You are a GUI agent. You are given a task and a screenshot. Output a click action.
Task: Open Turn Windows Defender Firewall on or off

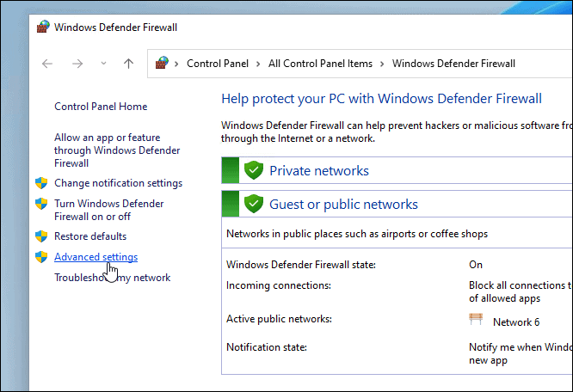tap(108, 210)
